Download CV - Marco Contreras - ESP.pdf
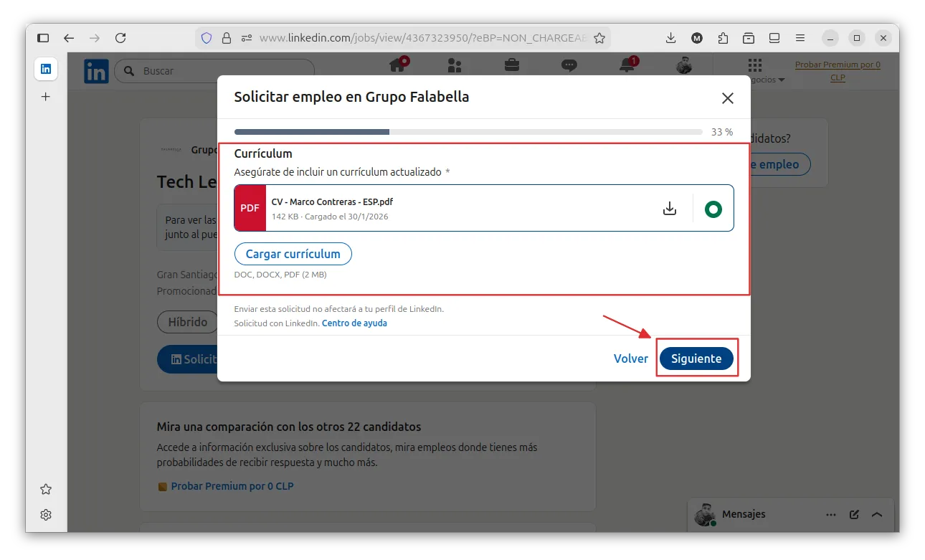Screen dimensions: 925x560 (x=670, y=207)
